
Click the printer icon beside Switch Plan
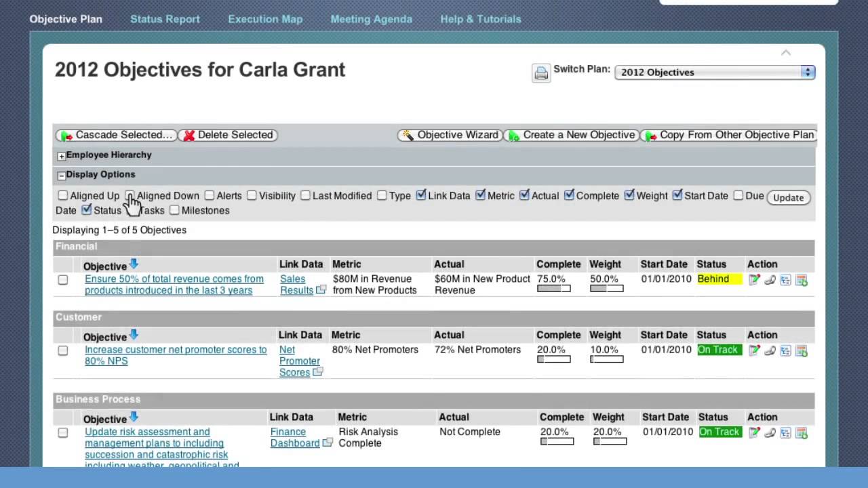click(540, 73)
